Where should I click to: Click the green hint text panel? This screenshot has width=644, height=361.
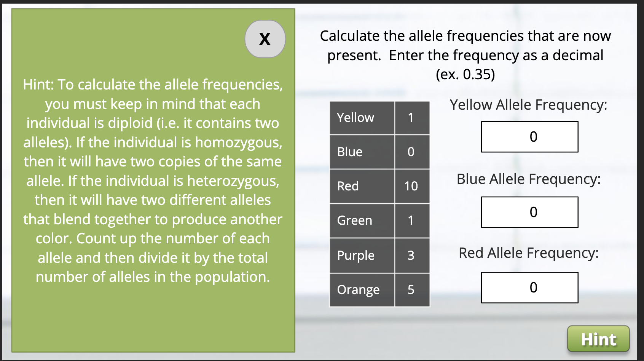[x=153, y=181]
